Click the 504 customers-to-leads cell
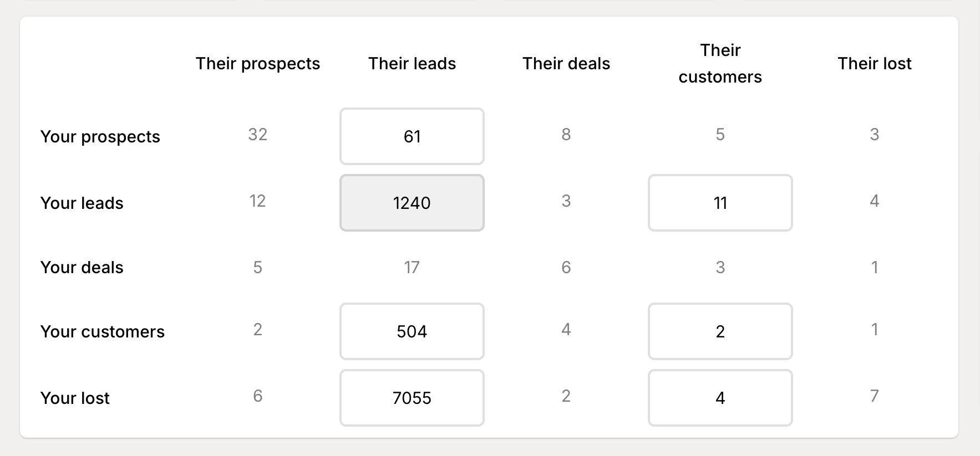The width and height of the screenshot is (980, 456). coord(412,331)
